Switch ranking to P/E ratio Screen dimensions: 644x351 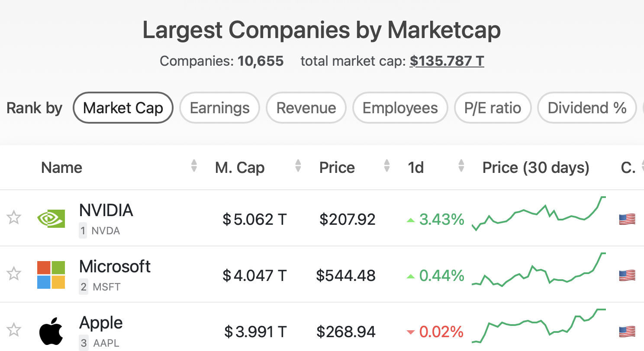493,108
